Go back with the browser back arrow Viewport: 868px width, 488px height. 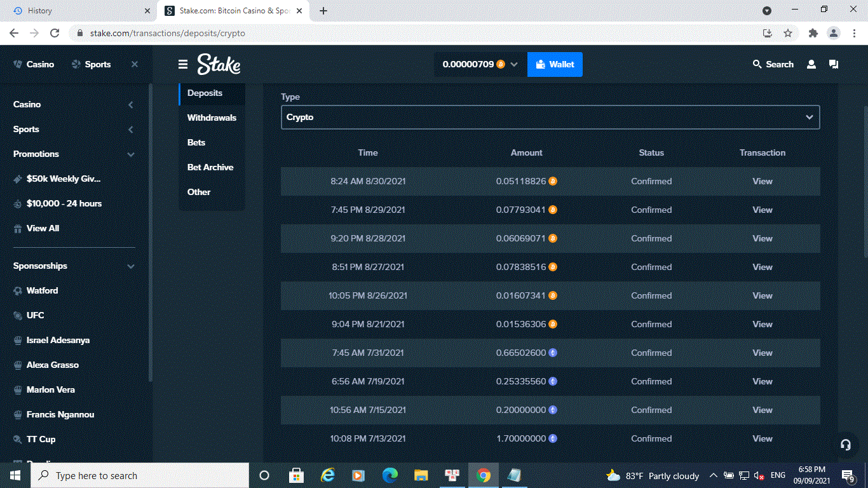coord(14,33)
